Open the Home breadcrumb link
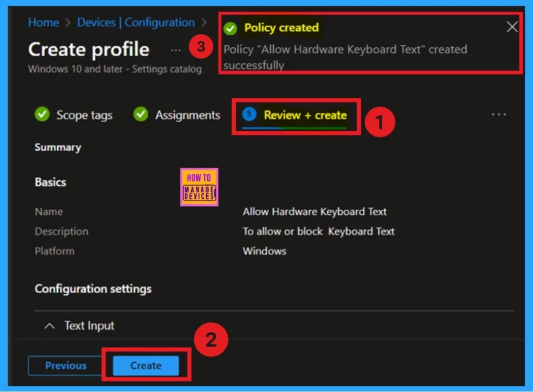The image size is (533, 392). point(44,22)
